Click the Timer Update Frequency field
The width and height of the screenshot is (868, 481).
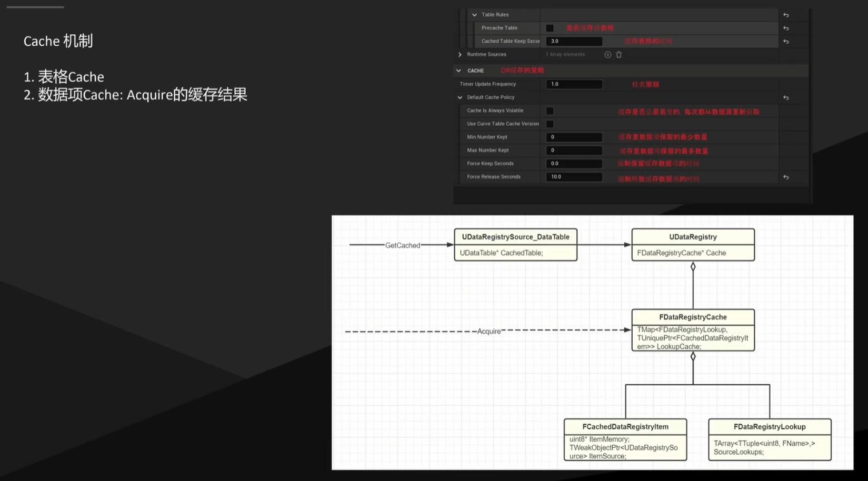point(574,84)
